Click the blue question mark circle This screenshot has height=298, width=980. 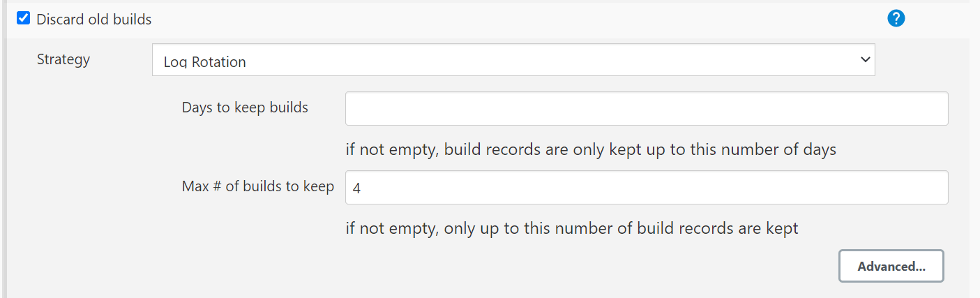(x=896, y=19)
